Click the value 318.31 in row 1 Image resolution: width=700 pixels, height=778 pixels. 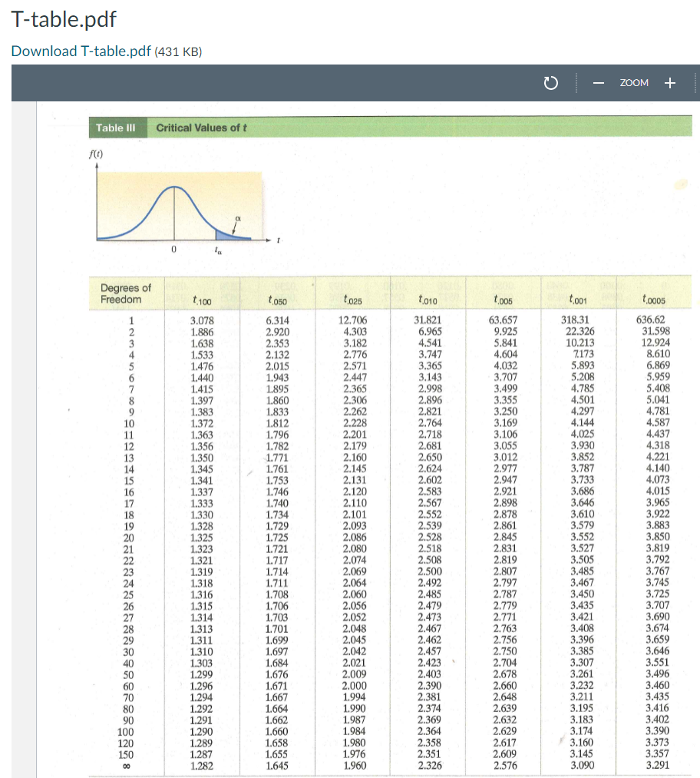[575, 319]
